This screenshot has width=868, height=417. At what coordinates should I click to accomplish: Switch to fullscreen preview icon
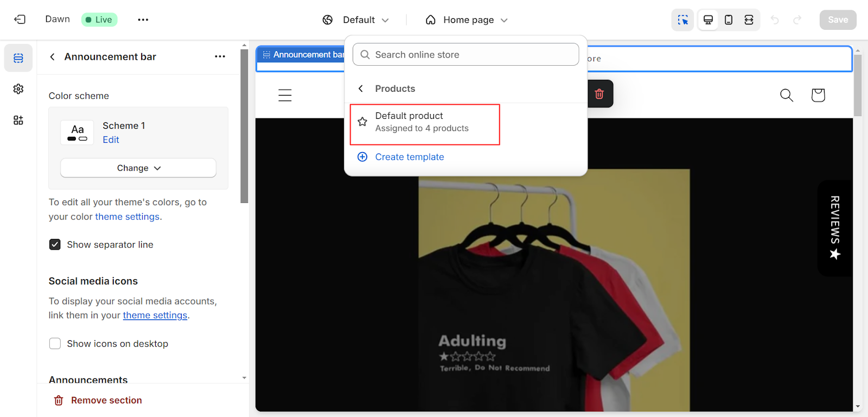(749, 20)
